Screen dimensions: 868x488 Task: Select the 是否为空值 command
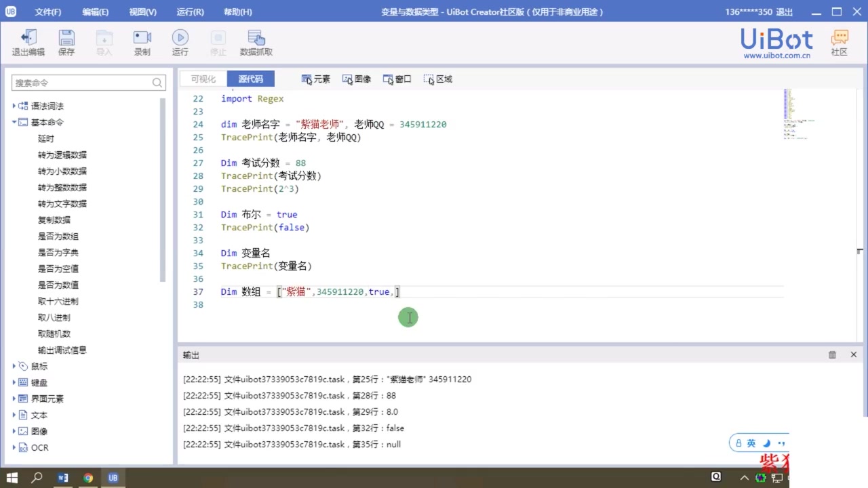pos(58,269)
